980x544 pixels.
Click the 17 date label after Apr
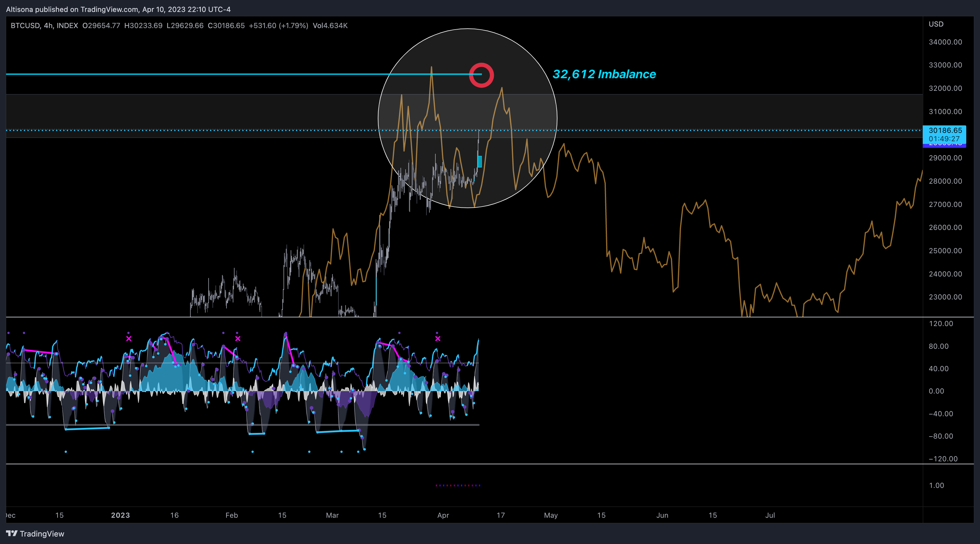[x=501, y=515]
